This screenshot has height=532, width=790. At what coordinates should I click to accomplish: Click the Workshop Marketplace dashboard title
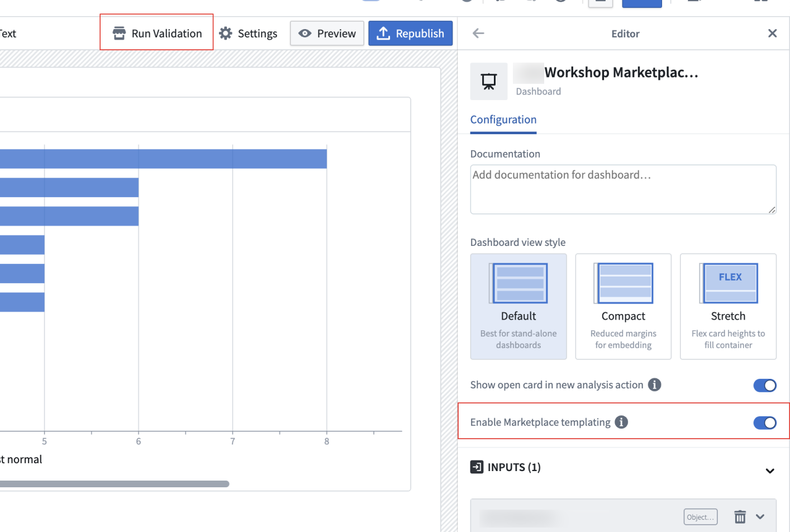pos(621,73)
